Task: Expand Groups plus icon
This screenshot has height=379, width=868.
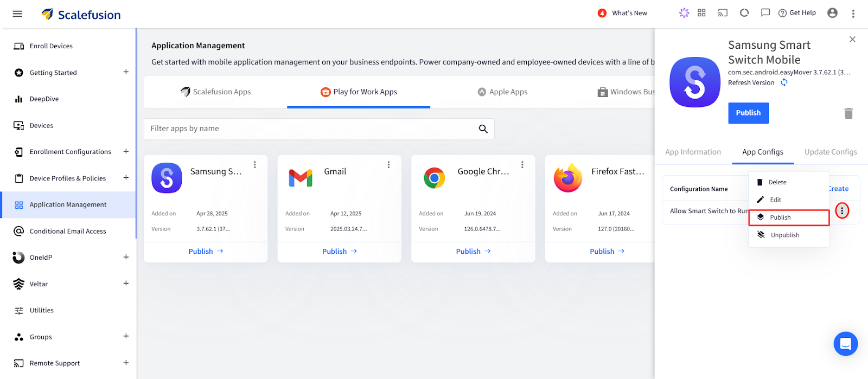Action: click(x=126, y=336)
